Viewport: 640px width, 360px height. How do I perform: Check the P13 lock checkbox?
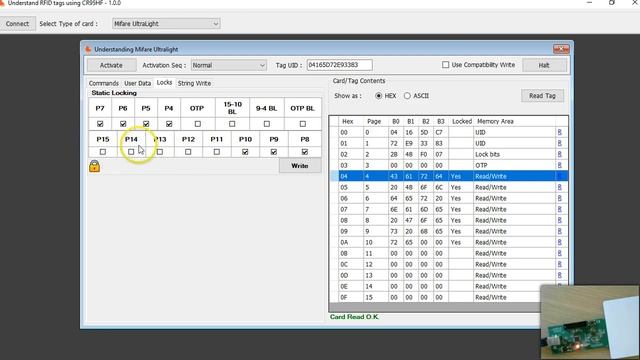pos(160,152)
